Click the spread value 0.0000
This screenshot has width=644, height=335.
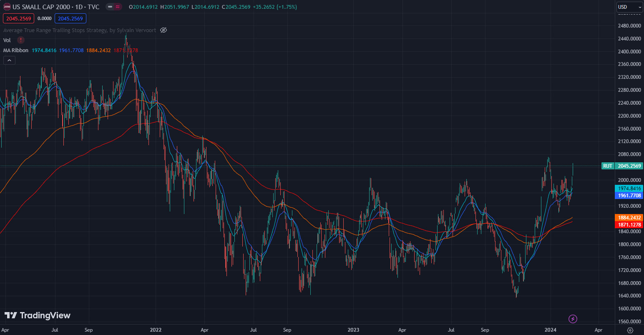pos(45,18)
